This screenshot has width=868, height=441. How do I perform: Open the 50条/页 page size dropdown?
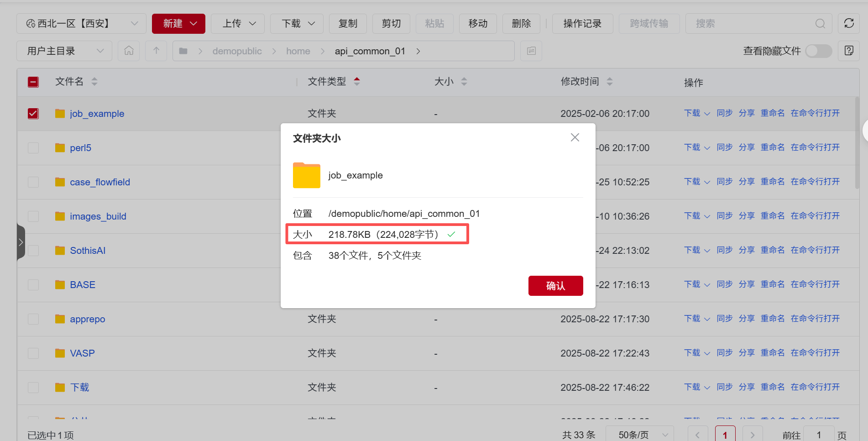[x=643, y=435]
